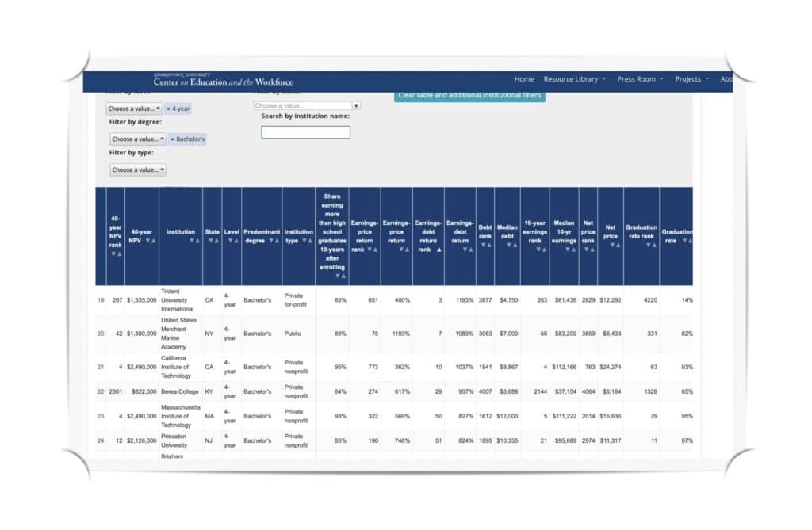The image size is (812, 530).
Task: Open the Filter by degree dropdown
Action: pyautogui.click(x=136, y=139)
